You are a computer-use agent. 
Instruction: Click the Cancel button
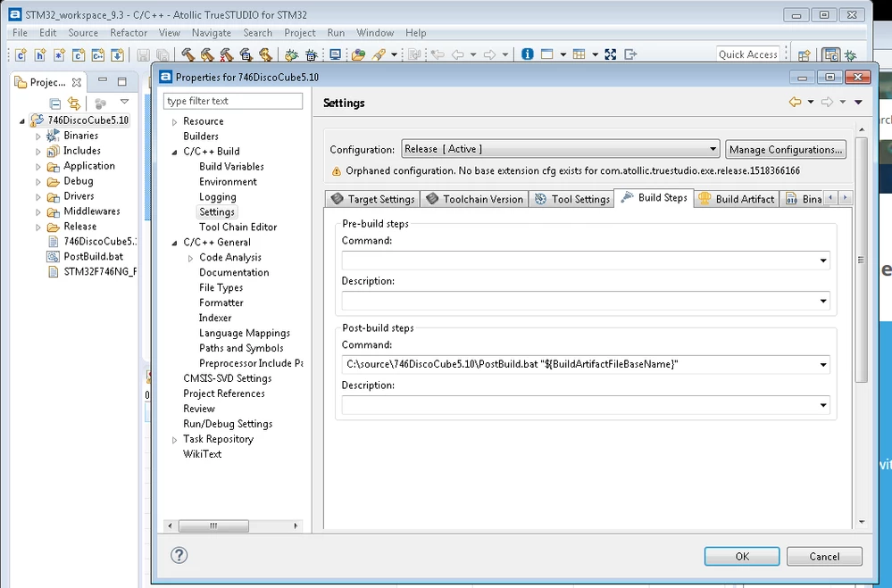pos(824,556)
